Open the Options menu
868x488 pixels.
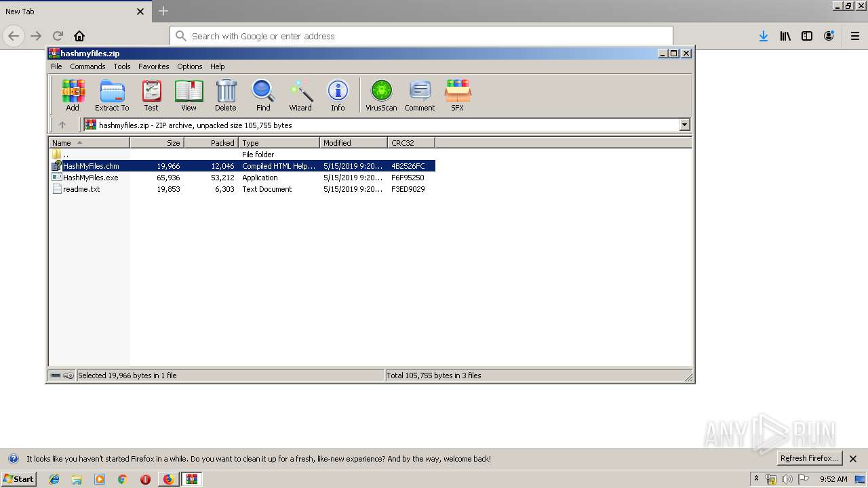point(190,66)
